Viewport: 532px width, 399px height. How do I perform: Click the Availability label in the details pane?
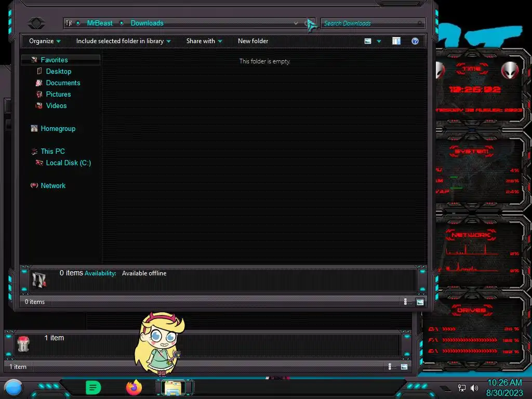100,273
